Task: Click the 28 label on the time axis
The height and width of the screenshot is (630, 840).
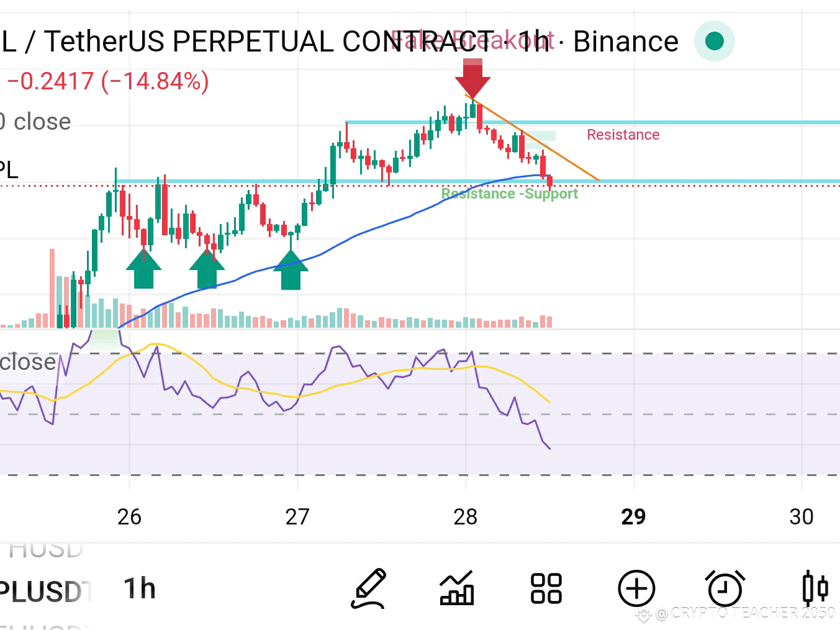Action: [x=466, y=516]
